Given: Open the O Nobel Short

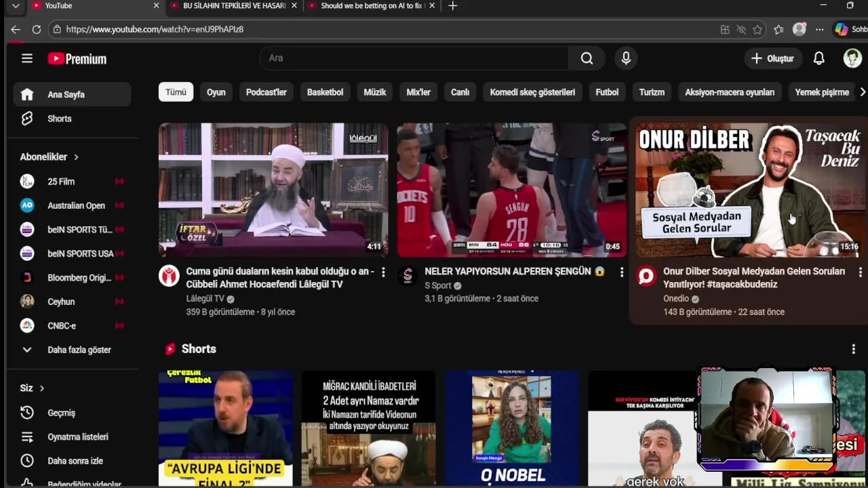Looking at the screenshot, I should (512, 428).
